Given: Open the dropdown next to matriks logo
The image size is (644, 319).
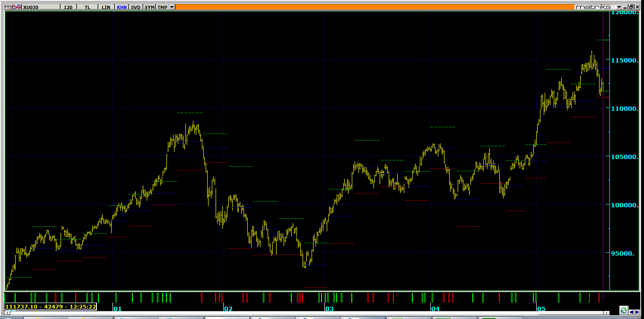Looking at the screenshot, I should coord(619,7).
